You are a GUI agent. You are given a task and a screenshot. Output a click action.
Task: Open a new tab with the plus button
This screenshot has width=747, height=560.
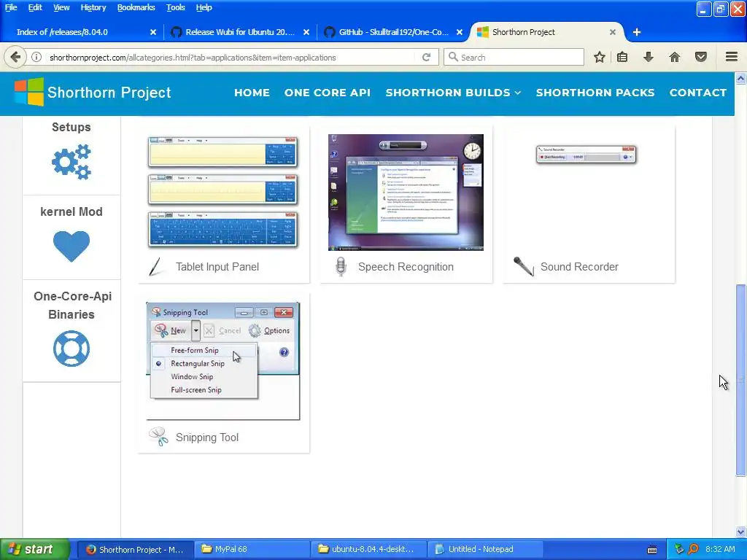[636, 32]
